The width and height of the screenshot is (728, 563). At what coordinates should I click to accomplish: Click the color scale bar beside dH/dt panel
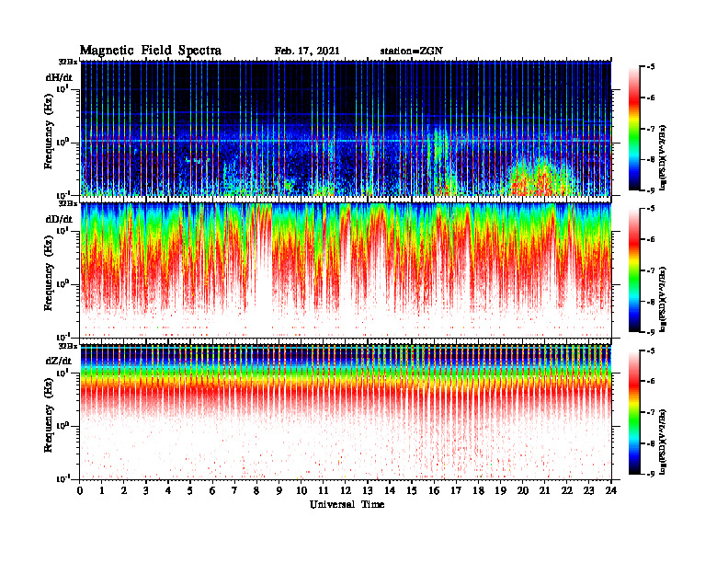point(634,129)
